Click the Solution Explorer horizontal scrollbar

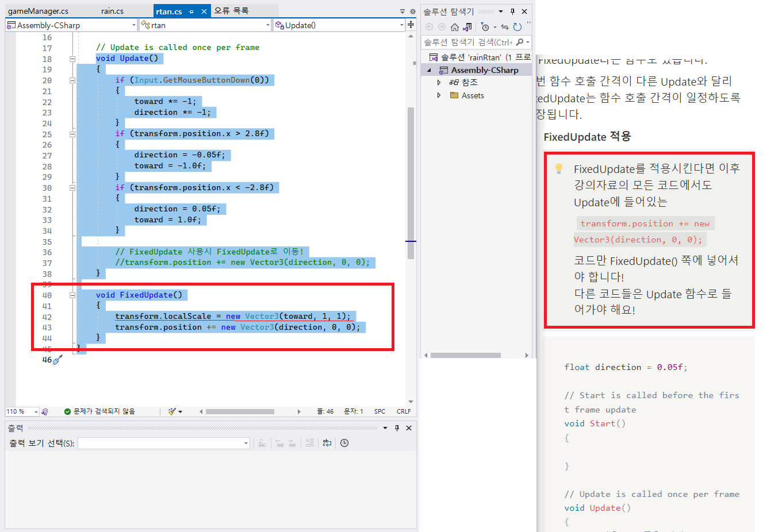pyautogui.click(x=465, y=356)
